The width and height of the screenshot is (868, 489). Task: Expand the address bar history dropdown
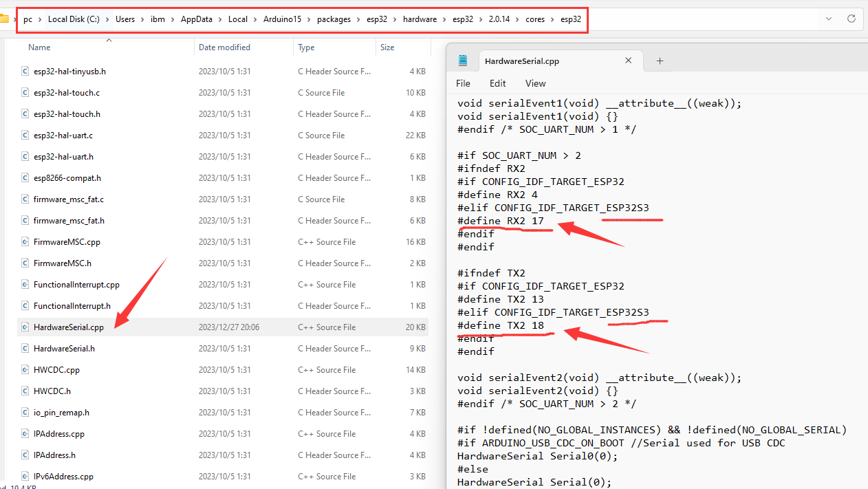[x=829, y=19]
